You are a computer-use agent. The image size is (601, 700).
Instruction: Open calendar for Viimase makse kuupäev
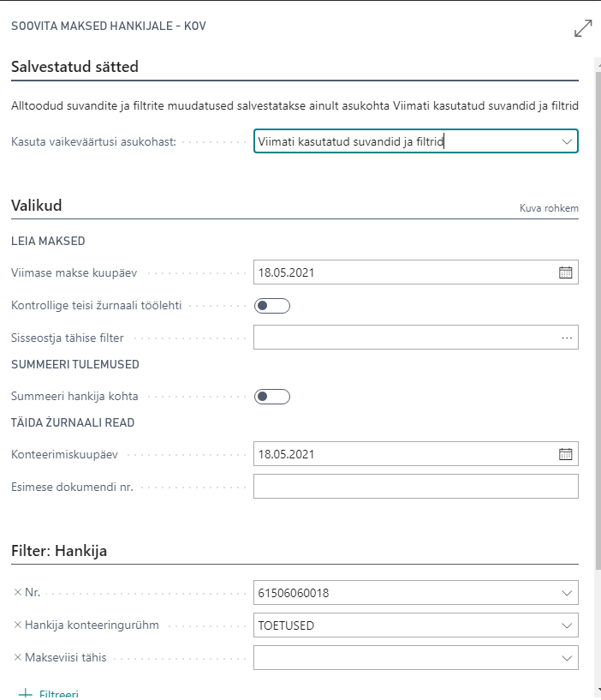[x=565, y=272]
